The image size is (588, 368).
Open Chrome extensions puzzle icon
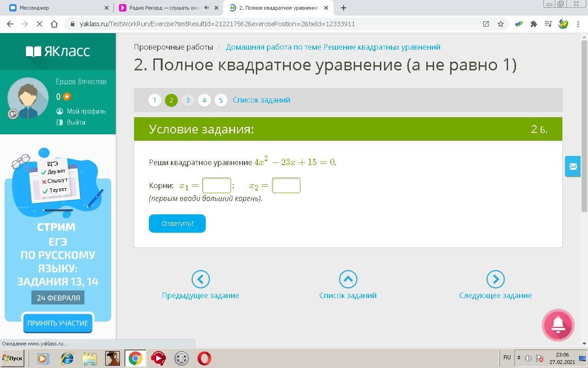(533, 24)
